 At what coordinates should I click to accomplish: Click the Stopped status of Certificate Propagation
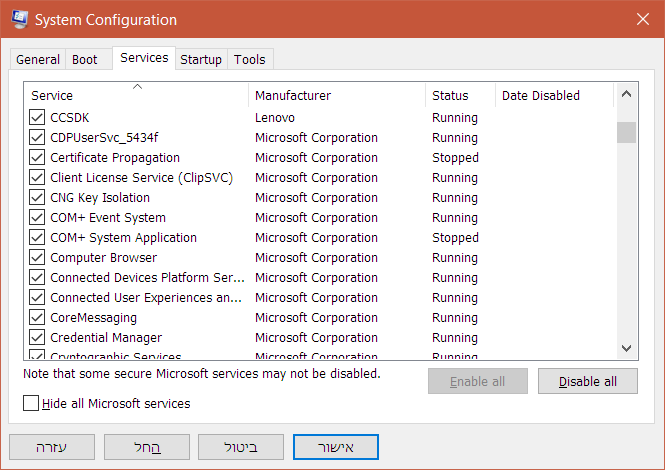coord(455,157)
